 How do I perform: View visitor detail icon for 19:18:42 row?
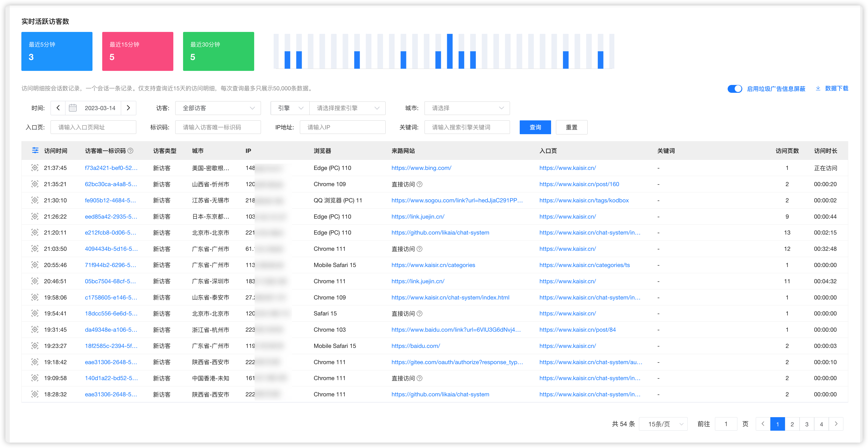(x=35, y=362)
